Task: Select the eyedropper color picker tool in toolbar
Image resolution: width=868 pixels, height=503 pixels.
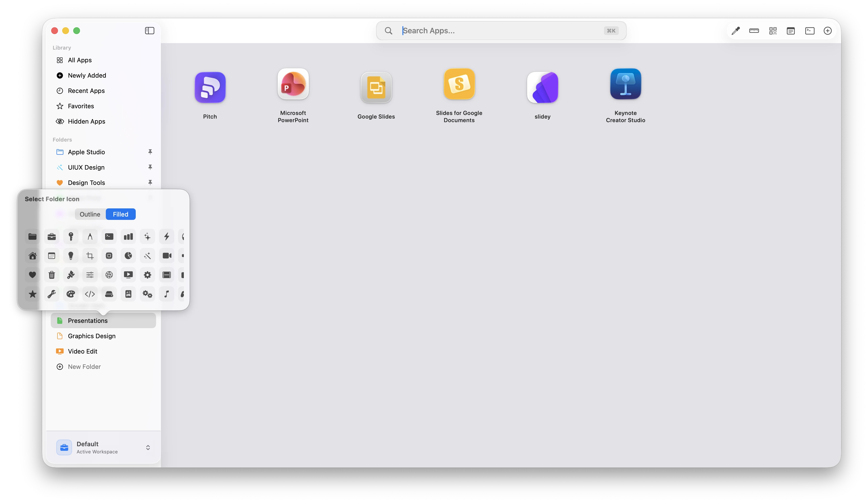Action: (735, 31)
